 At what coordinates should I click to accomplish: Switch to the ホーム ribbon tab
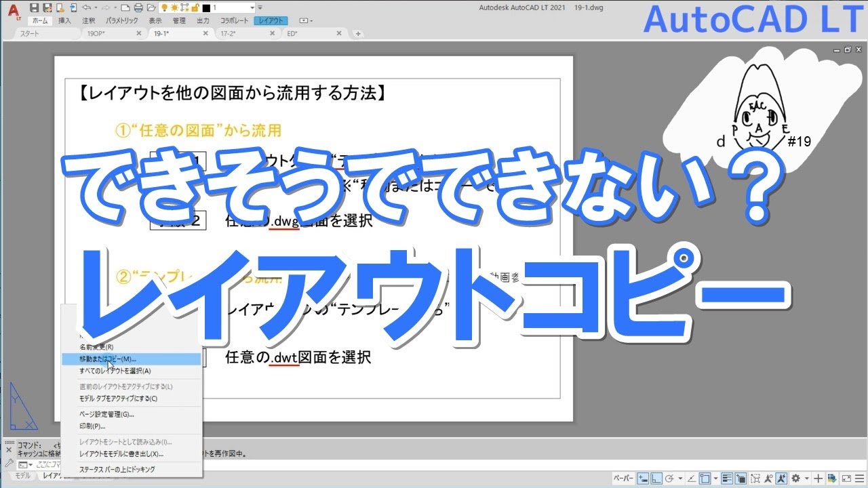(x=40, y=21)
